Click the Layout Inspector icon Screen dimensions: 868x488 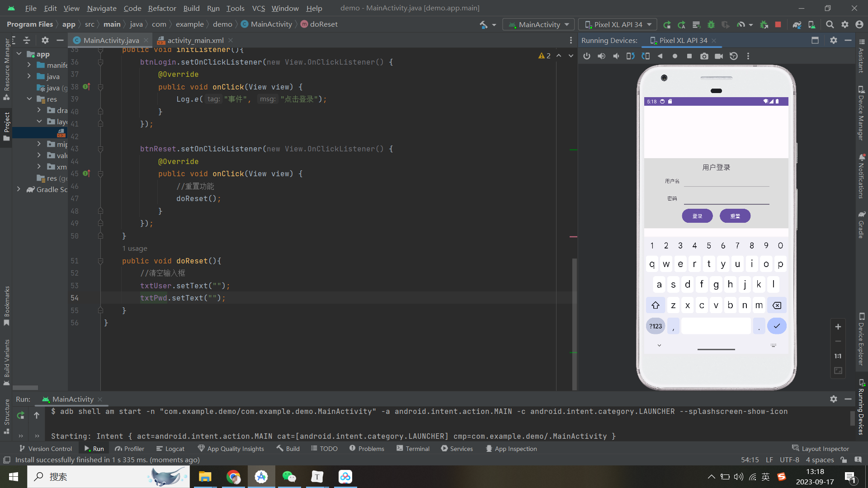pyautogui.click(x=795, y=449)
